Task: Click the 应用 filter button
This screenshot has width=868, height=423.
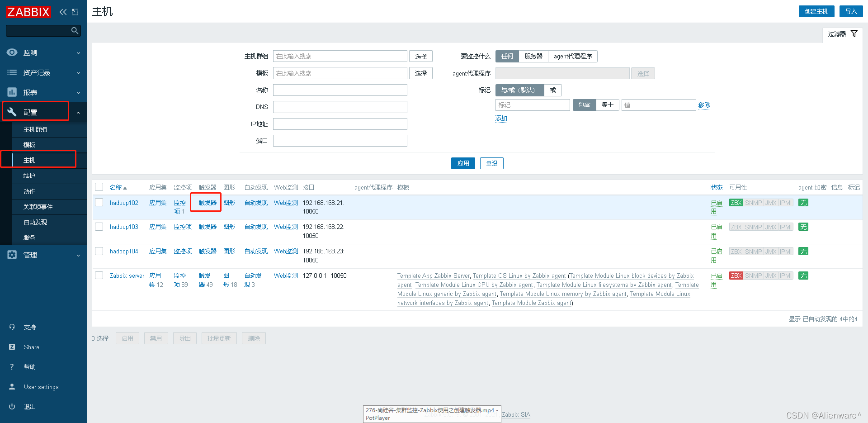Action: point(463,163)
